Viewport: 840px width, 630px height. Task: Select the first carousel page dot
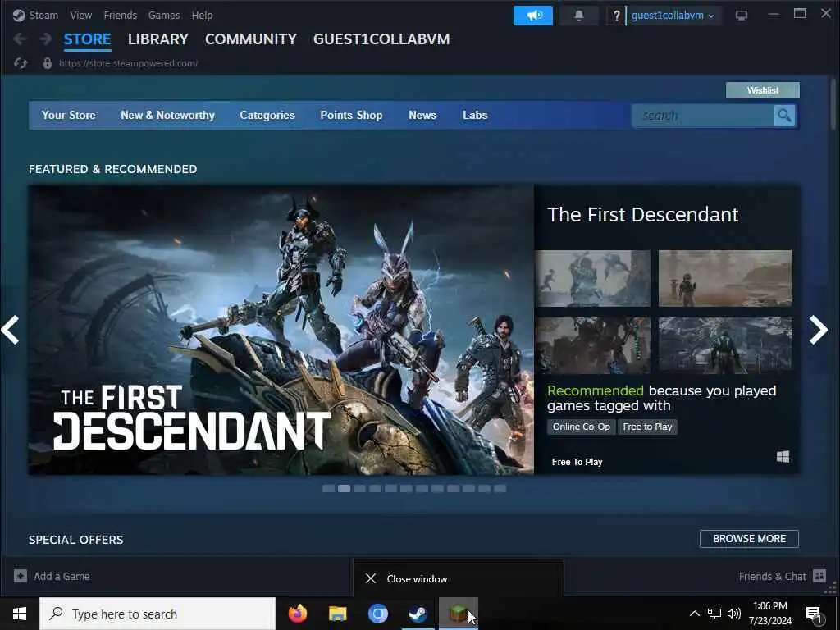[328, 489]
